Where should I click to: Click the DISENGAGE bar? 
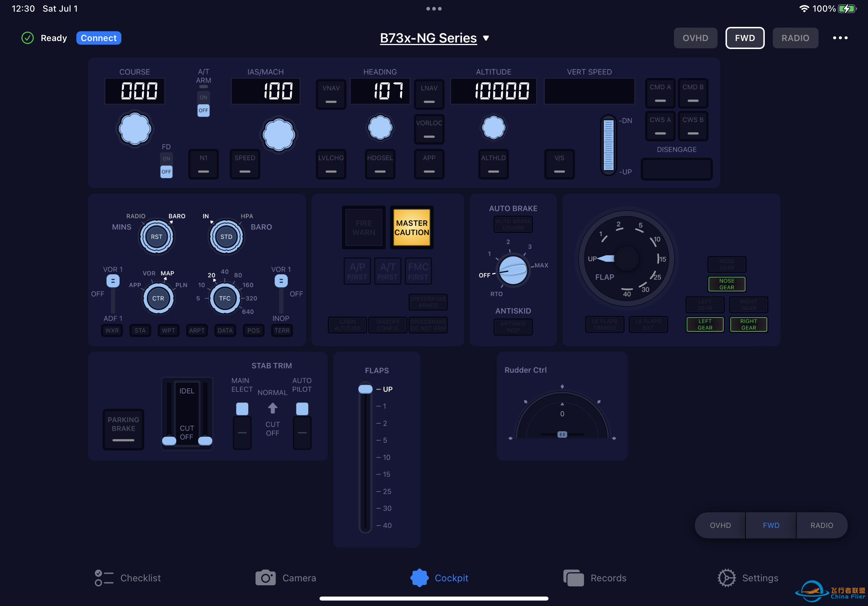coord(676,169)
